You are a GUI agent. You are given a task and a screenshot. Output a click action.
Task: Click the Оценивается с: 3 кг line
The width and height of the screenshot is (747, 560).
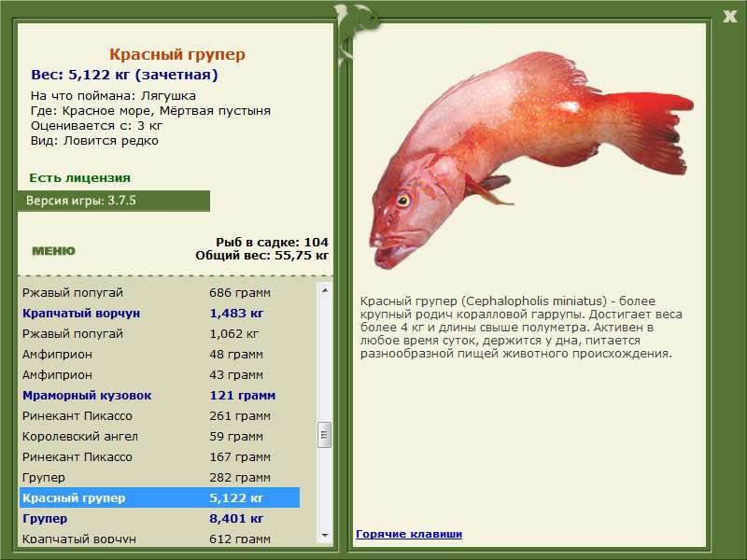[x=97, y=126]
